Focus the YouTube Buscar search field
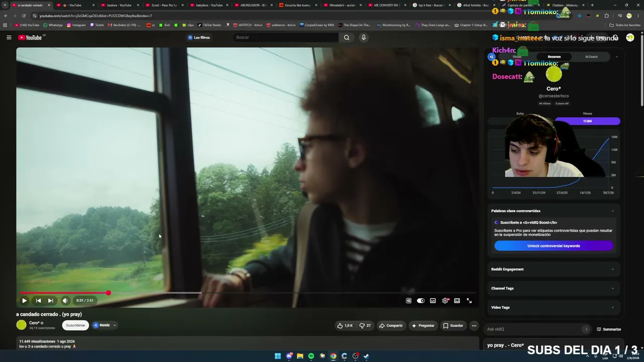This screenshot has width=644, height=362. (286, 38)
